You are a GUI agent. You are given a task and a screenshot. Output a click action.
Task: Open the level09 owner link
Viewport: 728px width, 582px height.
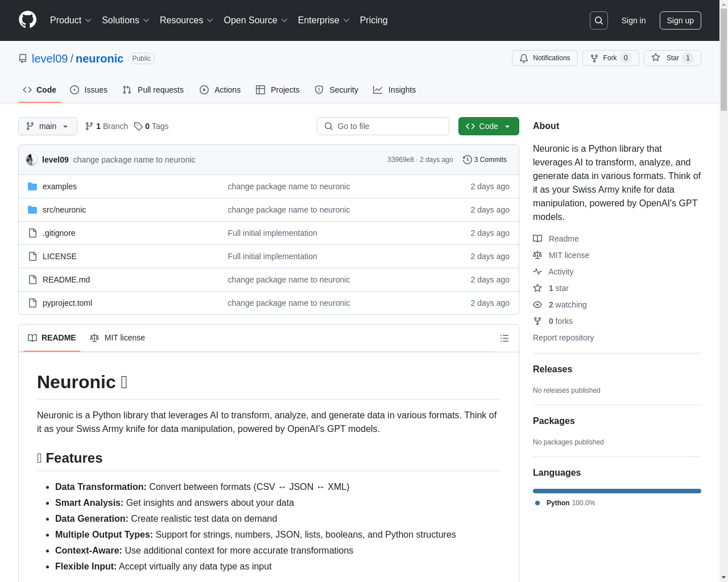click(49, 59)
